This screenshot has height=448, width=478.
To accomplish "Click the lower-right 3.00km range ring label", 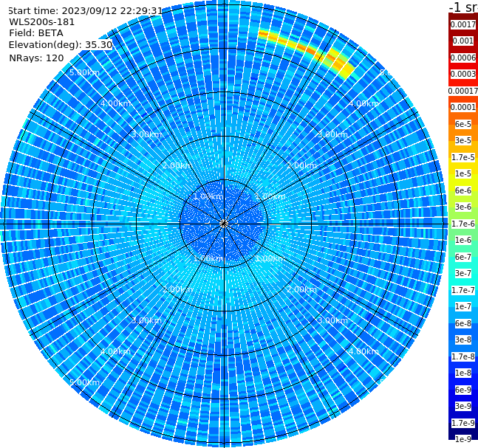I will (332, 320).
